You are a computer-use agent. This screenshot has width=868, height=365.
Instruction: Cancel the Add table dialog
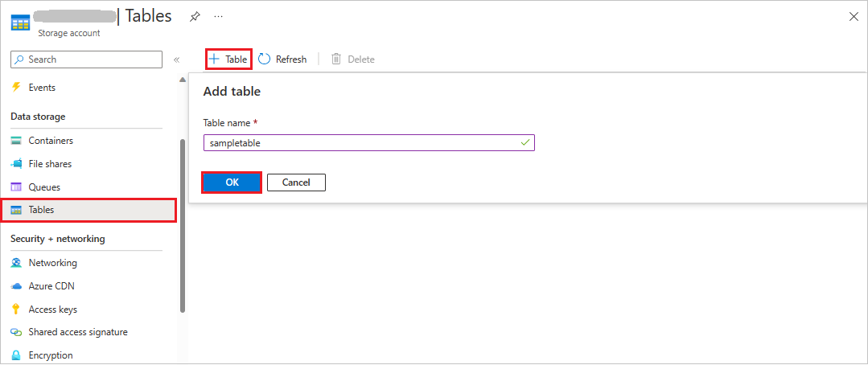pyautogui.click(x=296, y=182)
